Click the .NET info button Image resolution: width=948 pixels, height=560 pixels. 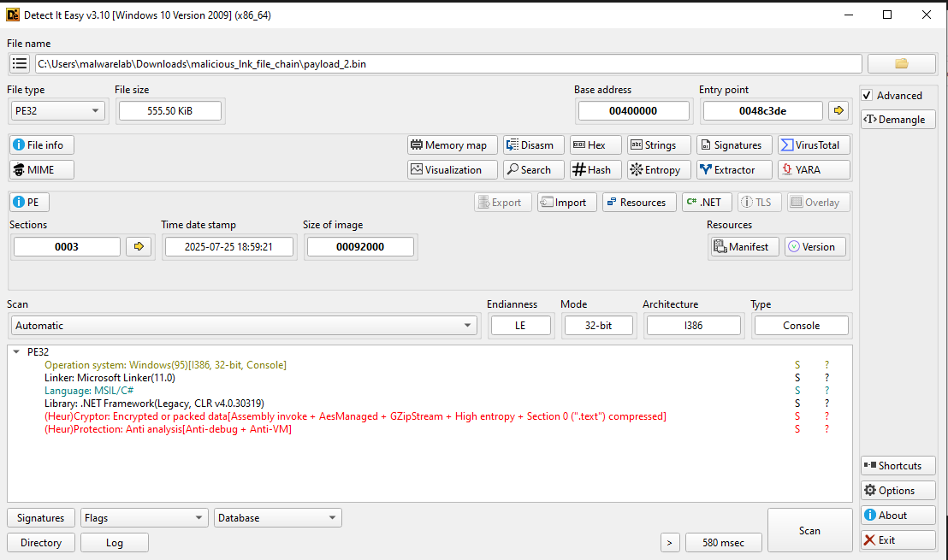tap(706, 203)
